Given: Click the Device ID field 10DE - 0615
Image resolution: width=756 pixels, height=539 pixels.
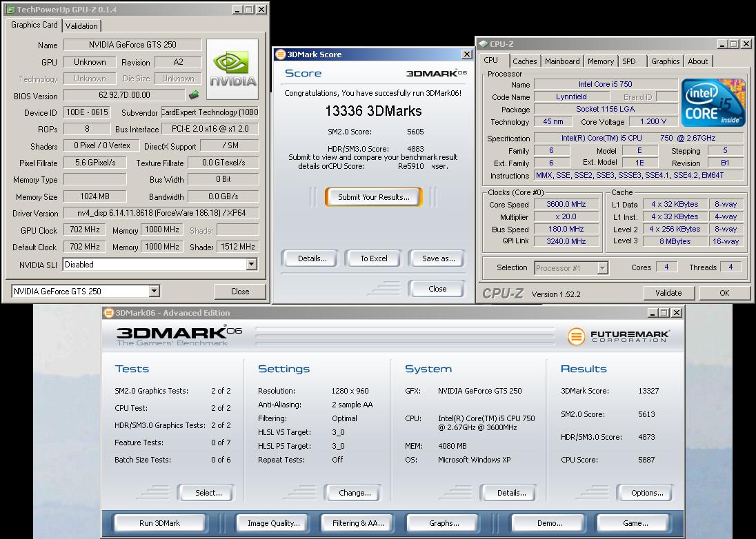Looking at the screenshot, I should pos(88,112).
